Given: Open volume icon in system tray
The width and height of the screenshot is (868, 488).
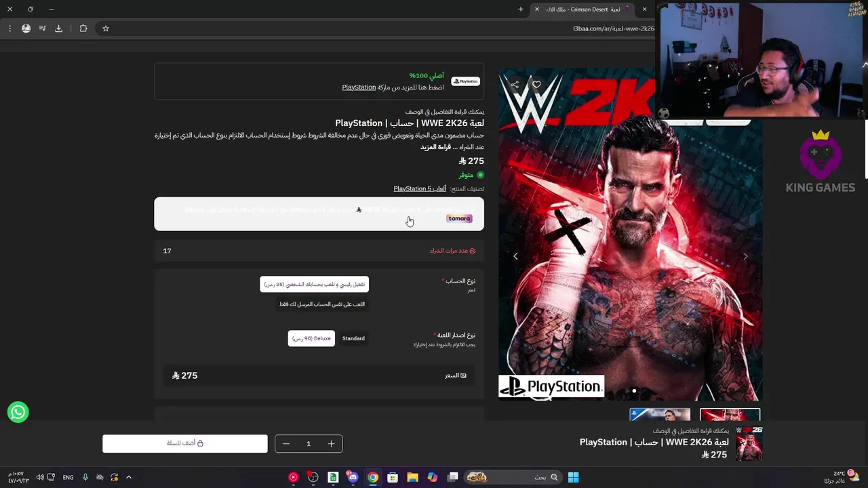Looking at the screenshot, I should click(x=40, y=477).
